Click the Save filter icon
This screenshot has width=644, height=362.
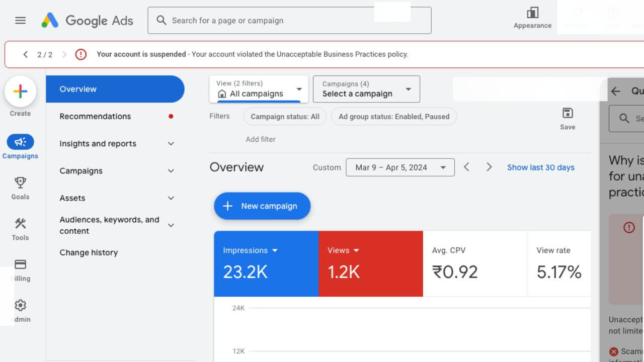(x=568, y=114)
